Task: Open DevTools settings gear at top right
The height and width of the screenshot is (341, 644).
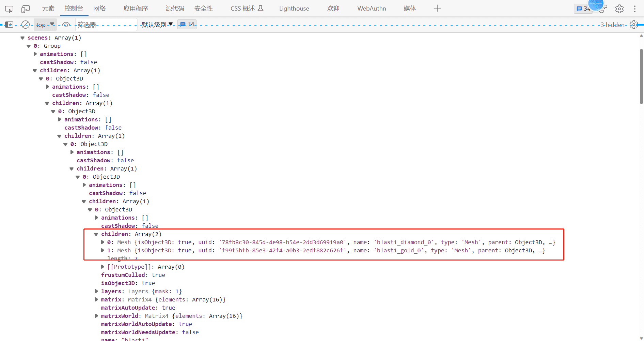Action: coord(619,9)
